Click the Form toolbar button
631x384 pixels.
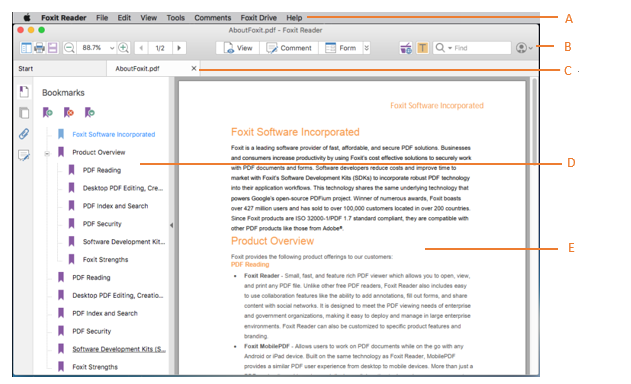coord(340,48)
